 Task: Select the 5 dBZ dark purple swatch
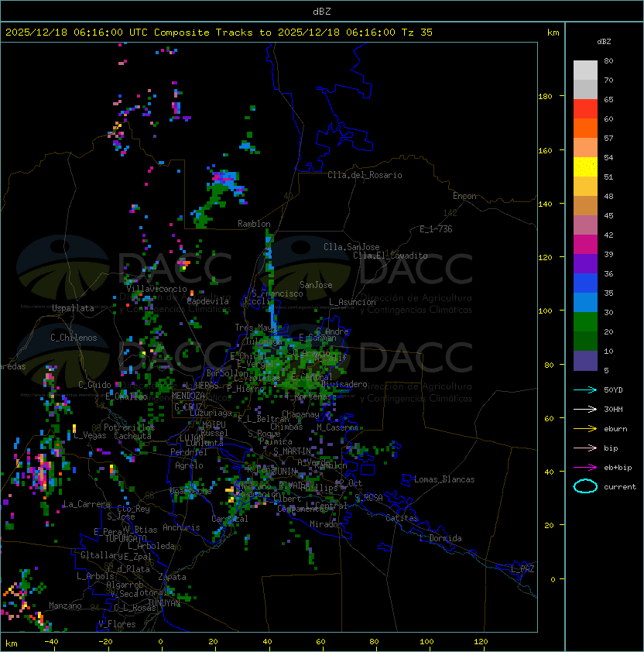click(585, 361)
